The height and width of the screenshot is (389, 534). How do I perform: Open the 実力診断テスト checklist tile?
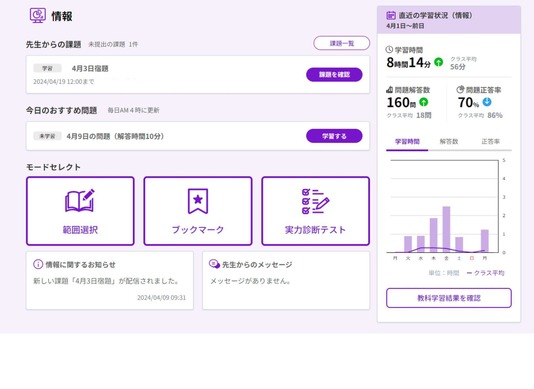tap(315, 211)
